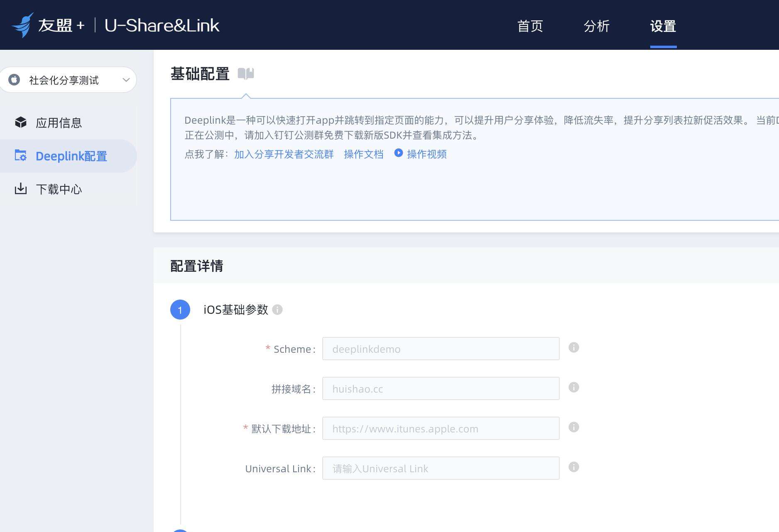
Task: Focus the 默认下载地址 input field
Action: (441, 428)
